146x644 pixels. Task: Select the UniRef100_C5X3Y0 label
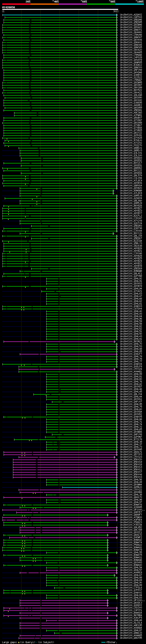[x=131, y=608]
